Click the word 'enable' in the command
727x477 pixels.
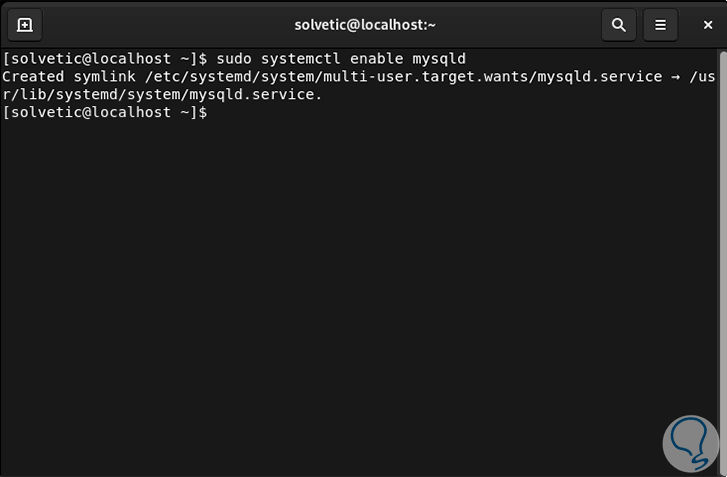(376, 58)
